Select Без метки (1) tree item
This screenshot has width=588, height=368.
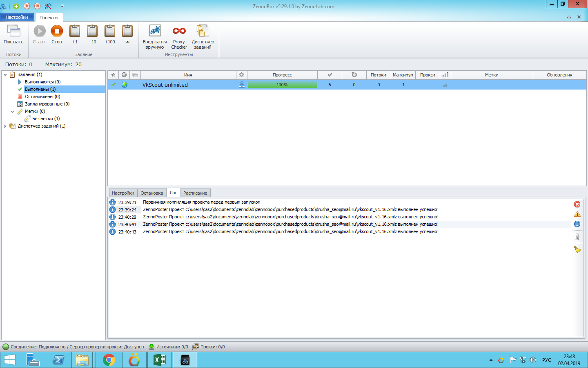click(x=46, y=119)
